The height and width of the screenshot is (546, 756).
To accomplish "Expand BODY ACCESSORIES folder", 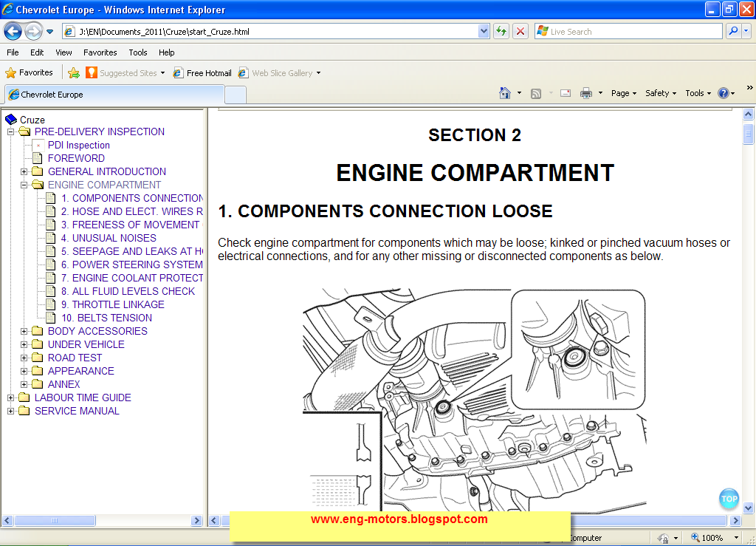I will (x=24, y=331).
